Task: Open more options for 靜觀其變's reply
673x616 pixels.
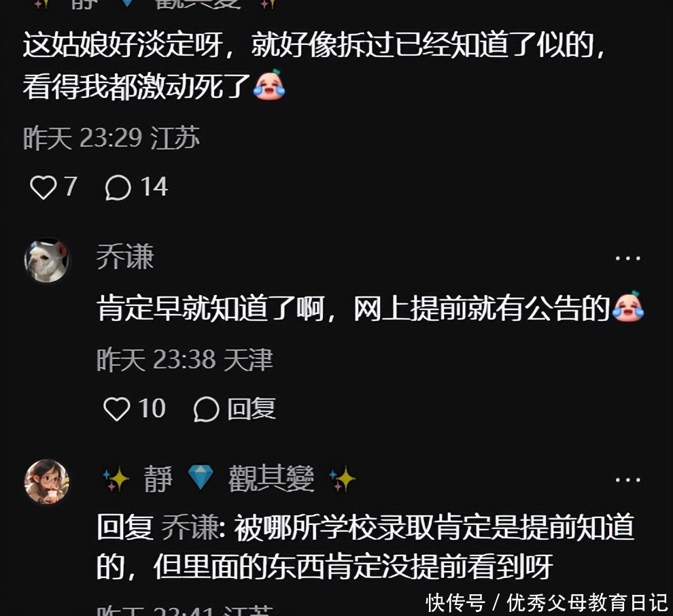Action: click(628, 479)
